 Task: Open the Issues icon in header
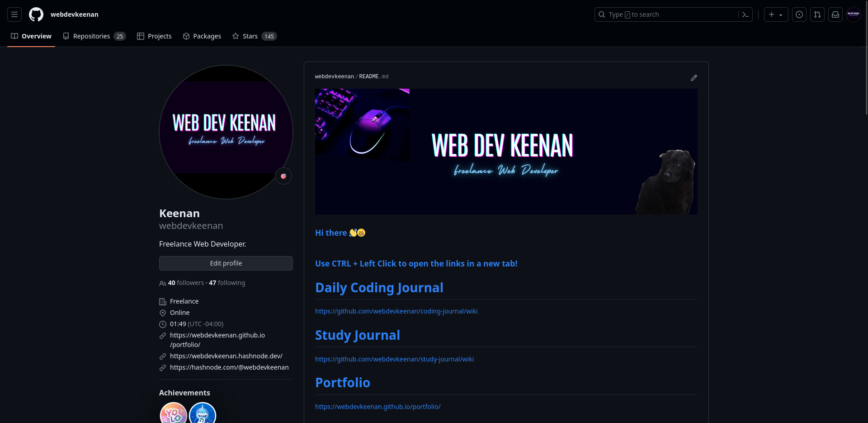pyautogui.click(x=799, y=14)
